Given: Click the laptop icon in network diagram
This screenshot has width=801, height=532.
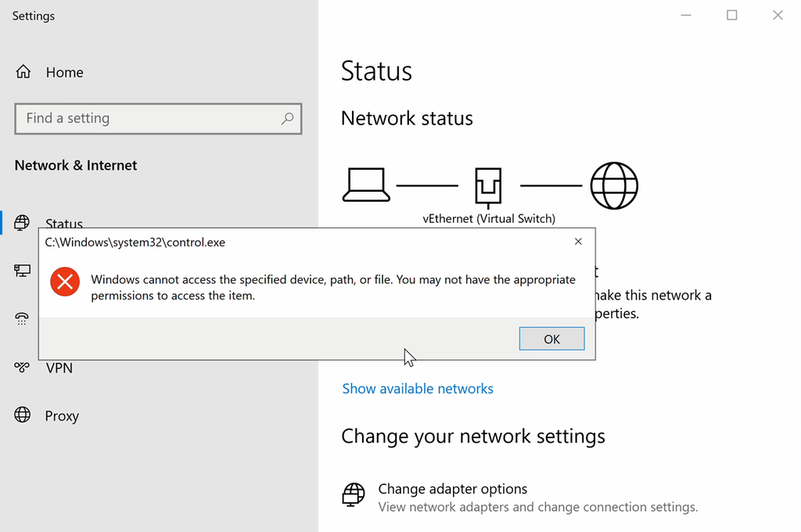Looking at the screenshot, I should point(366,185).
